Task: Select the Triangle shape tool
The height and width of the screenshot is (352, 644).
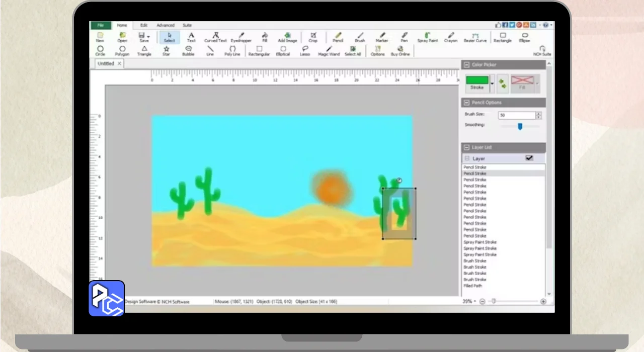Action: tap(144, 51)
